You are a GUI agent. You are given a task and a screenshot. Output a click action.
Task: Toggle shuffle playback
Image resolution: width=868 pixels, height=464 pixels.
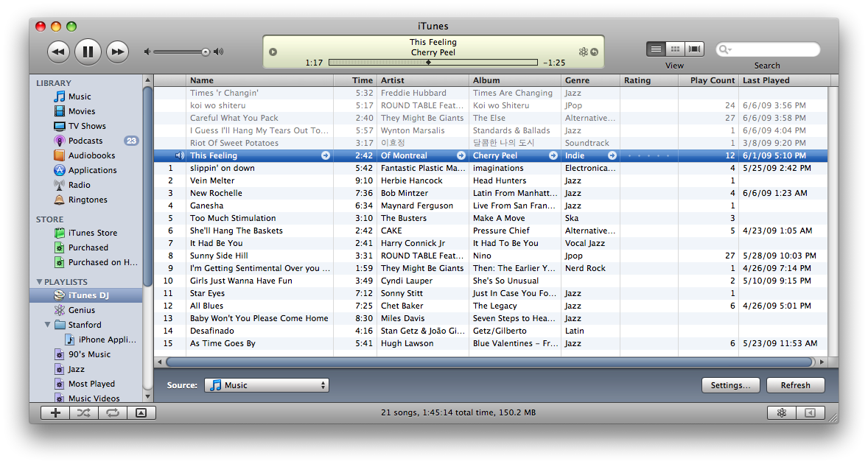tap(83, 413)
